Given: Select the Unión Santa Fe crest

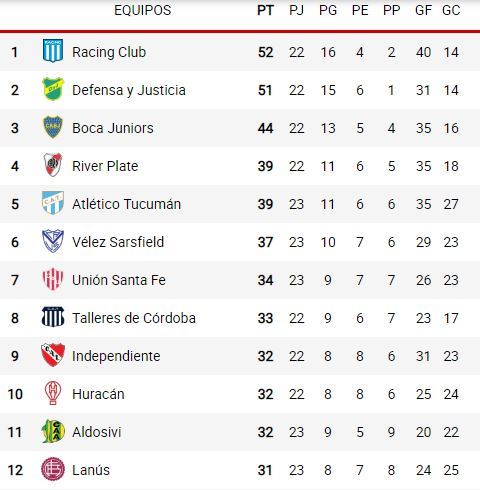Looking at the screenshot, I should [53, 279].
